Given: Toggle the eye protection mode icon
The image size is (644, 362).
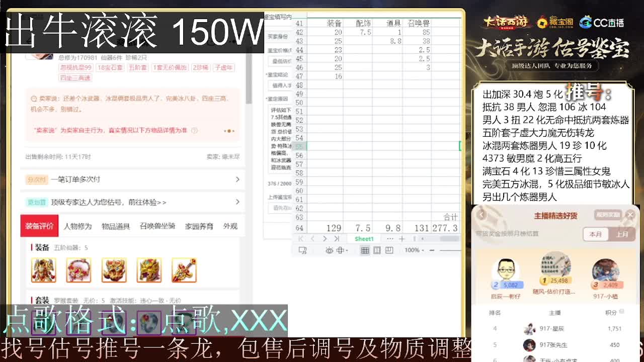Looking at the screenshot, I should coord(329,250).
